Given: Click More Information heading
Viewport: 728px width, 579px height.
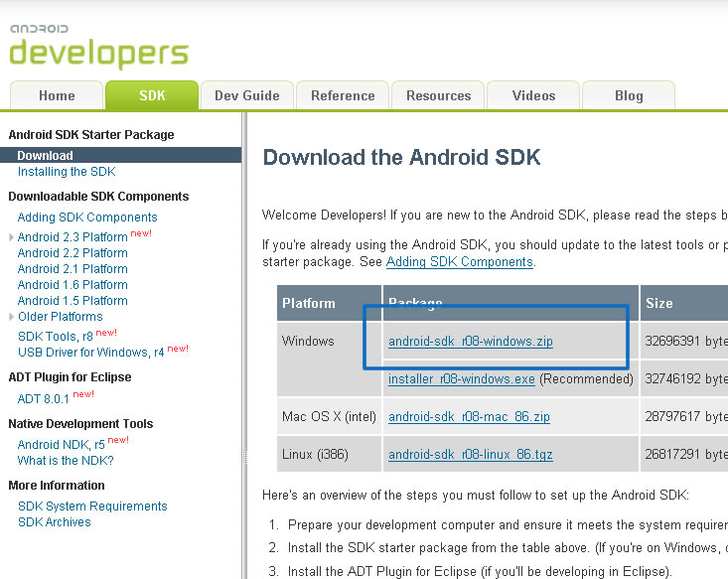Looking at the screenshot, I should point(57,486).
